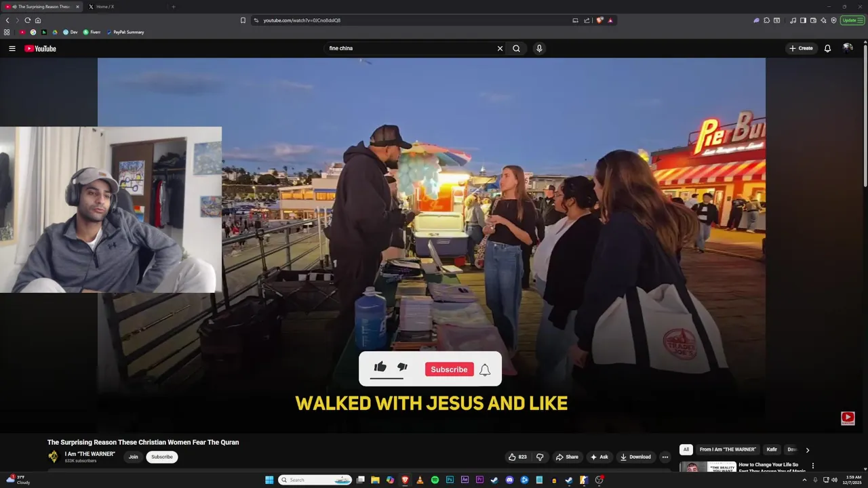Download this video

[635, 457]
